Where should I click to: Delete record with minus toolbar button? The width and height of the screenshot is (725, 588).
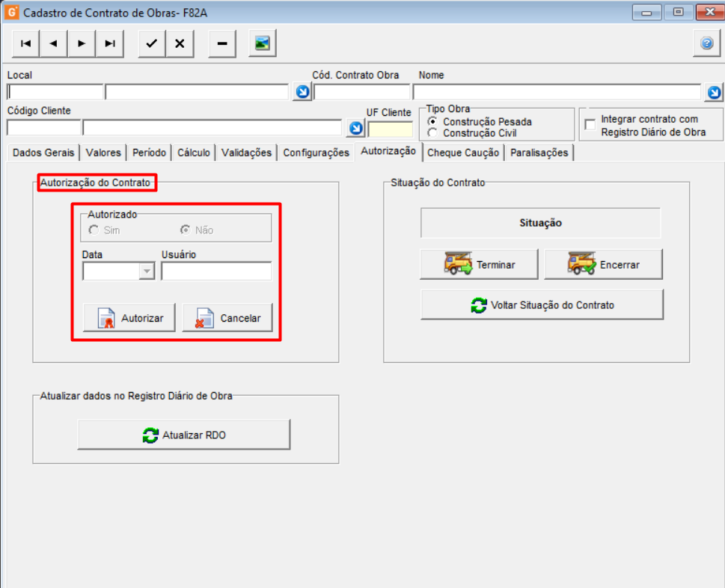coord(222,43)
